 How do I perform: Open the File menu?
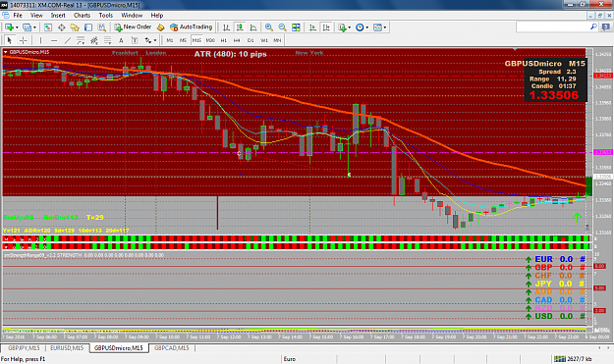coord(18,16)
